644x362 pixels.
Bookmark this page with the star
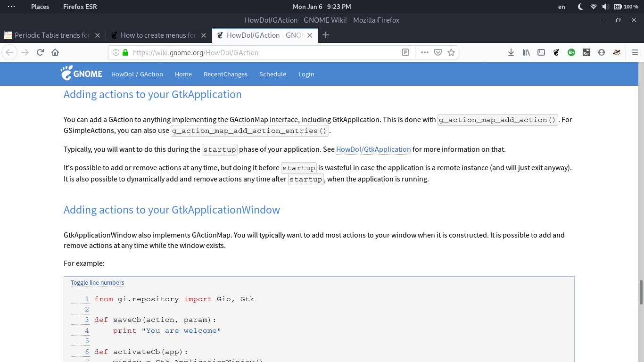[x=451, y=52]
